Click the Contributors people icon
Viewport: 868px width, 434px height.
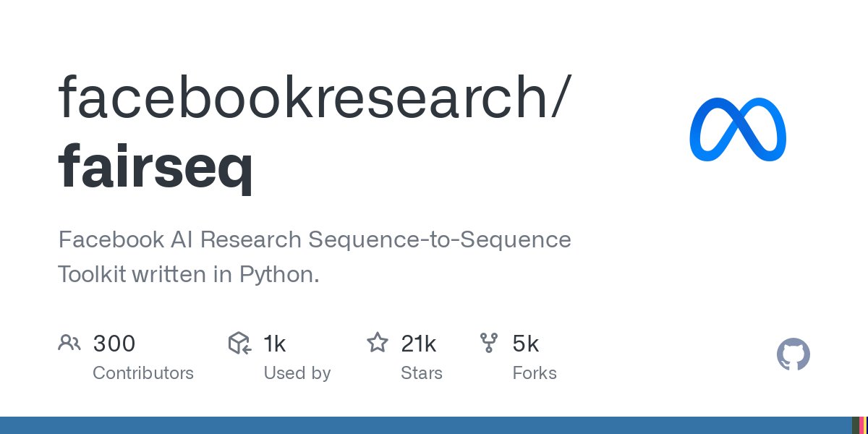69,343
